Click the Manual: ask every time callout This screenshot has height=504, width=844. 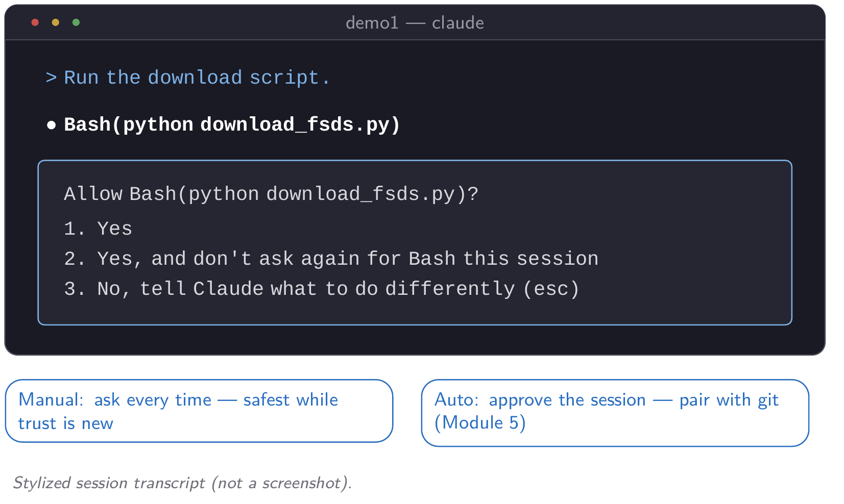click(x=199, y=411)
